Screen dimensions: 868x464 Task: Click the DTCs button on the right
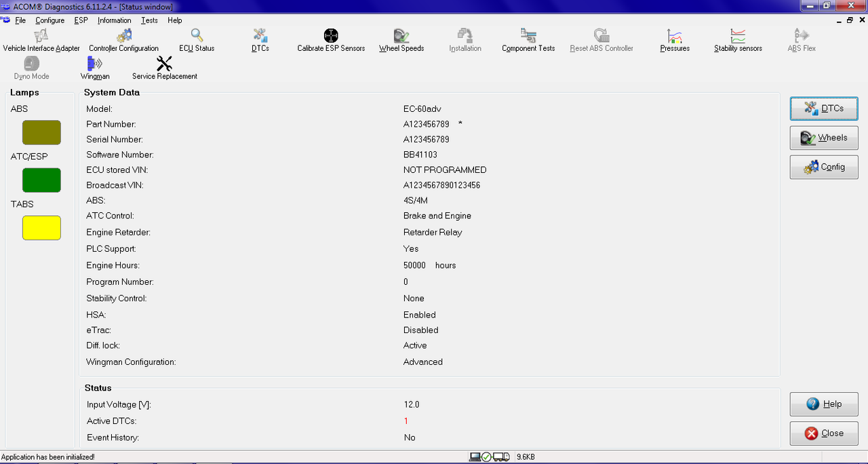click(824, 109)
